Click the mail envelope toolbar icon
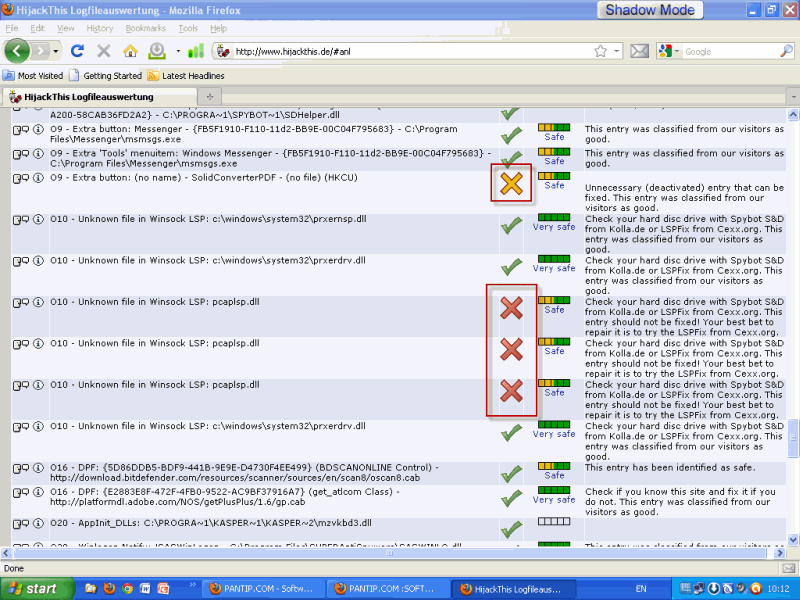The height and width of the screenshot is (600, 800). click(639, 51)
